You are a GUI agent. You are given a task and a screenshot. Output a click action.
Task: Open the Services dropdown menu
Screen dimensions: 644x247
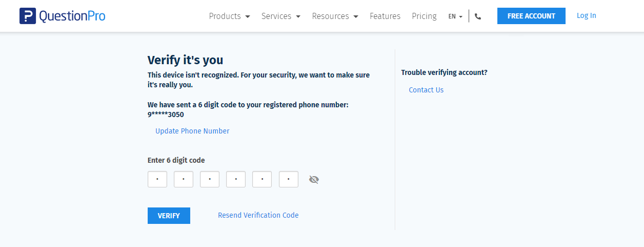click(x=280, y=16)
